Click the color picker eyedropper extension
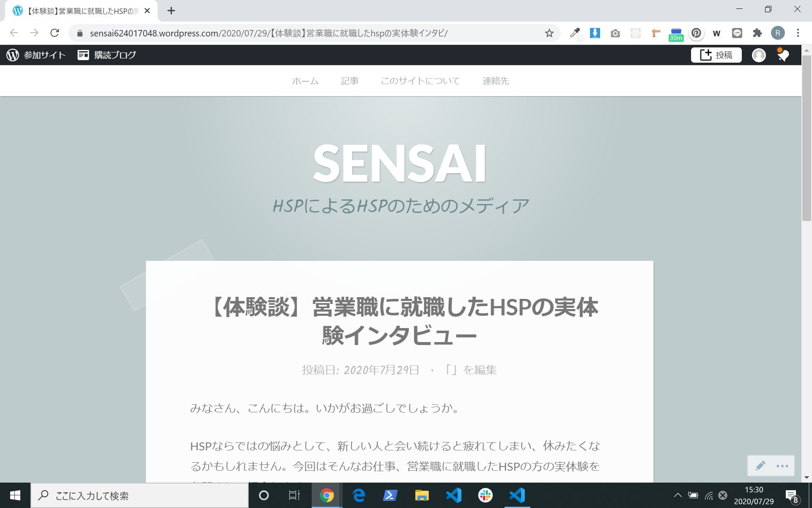Viewport: 812px width, 508px height. pyautogui.click(x=575, y=33)
